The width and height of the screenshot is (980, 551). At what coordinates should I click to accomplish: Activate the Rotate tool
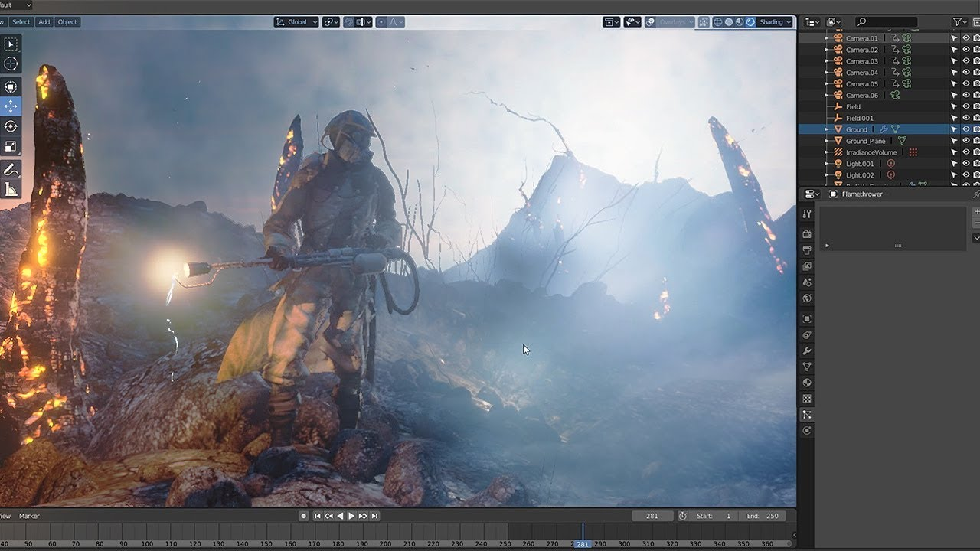(x=11, y=126)
